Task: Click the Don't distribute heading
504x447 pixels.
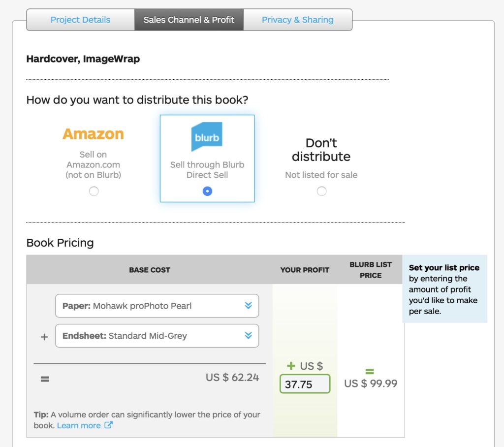Action: 321,150
